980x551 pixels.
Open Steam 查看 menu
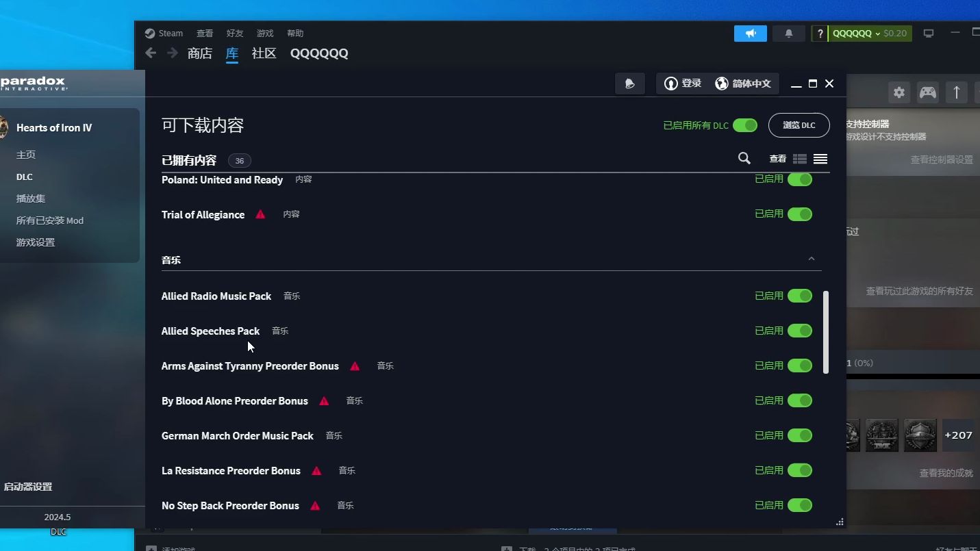[205, 34]
